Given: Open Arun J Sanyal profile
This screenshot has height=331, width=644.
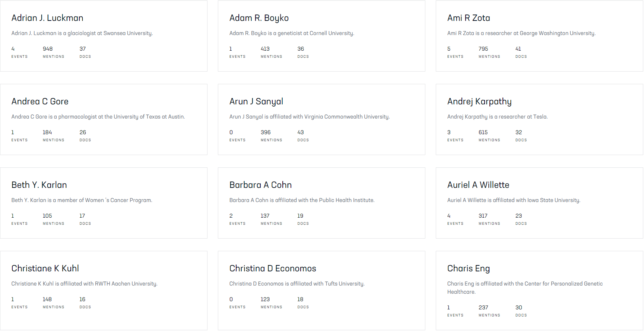Looking at the screenshot, I should pos(256,101).
